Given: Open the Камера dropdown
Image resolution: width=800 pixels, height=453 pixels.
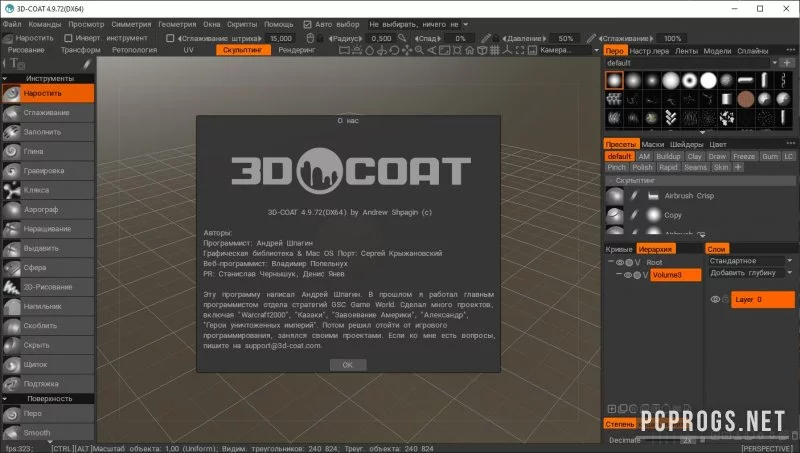Looking at the screenshot, I should (569, 51).
